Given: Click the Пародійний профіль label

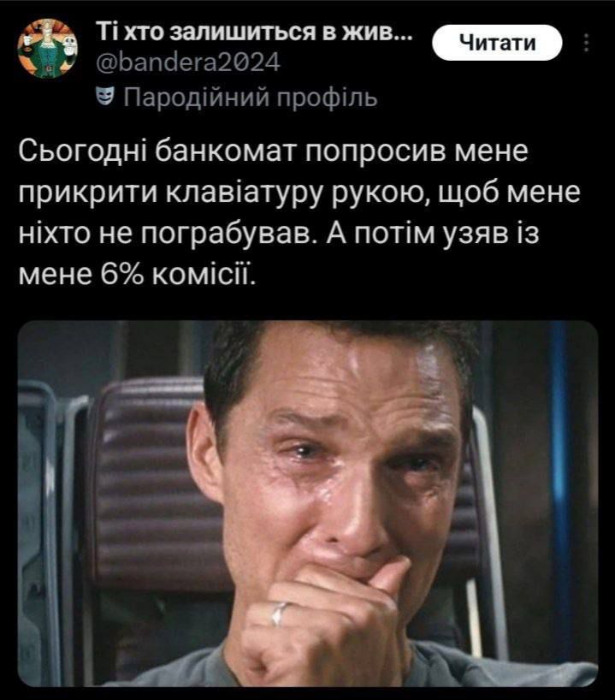Looking at the screenshot, I should coord(251,98).
